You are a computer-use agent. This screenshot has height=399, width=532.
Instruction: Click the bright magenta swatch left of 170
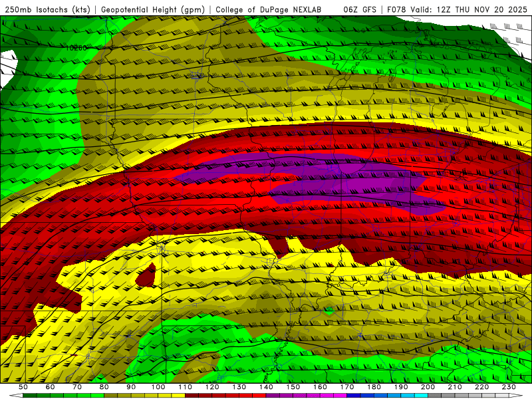point(340,395)
